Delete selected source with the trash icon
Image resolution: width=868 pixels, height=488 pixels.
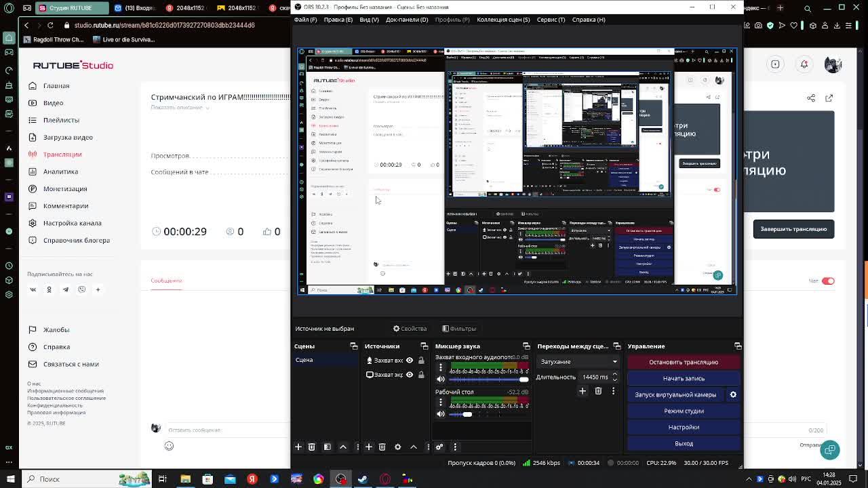pos(382,447)
